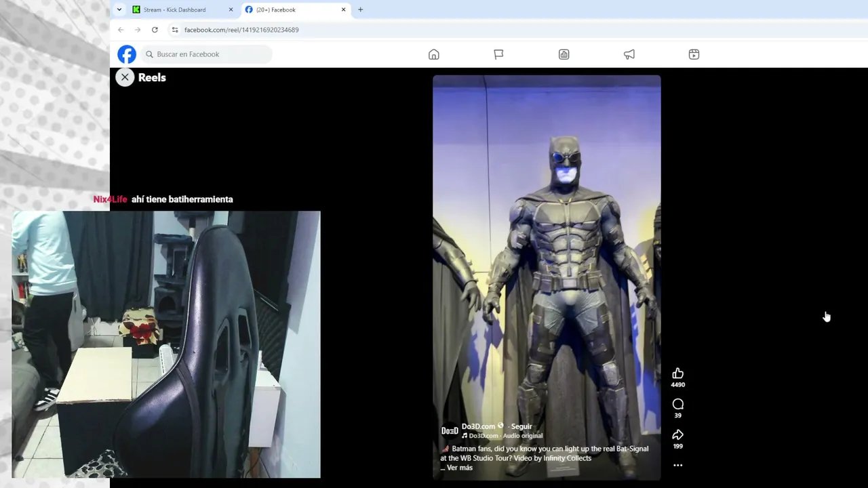Open the reel's three-dot options menu
This screenshot has width=868, height=488.
(677, 466)
